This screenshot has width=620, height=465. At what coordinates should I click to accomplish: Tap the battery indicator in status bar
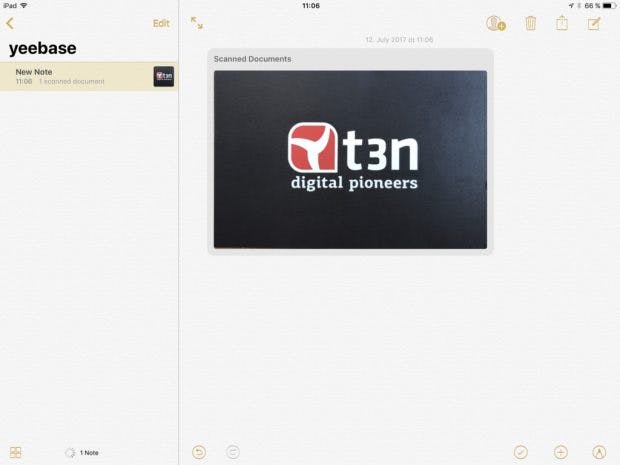tap(609, 6)
